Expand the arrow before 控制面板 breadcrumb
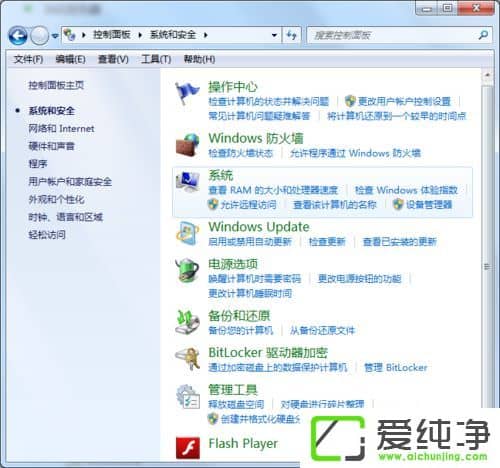500x468 pixels. pyautogui.click(x=84, y=35)
